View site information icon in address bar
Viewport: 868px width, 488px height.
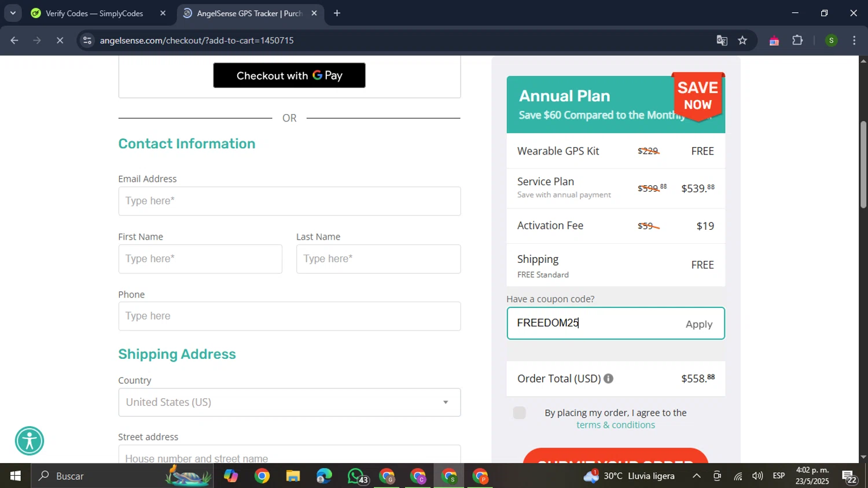click(x=87, y=41)
